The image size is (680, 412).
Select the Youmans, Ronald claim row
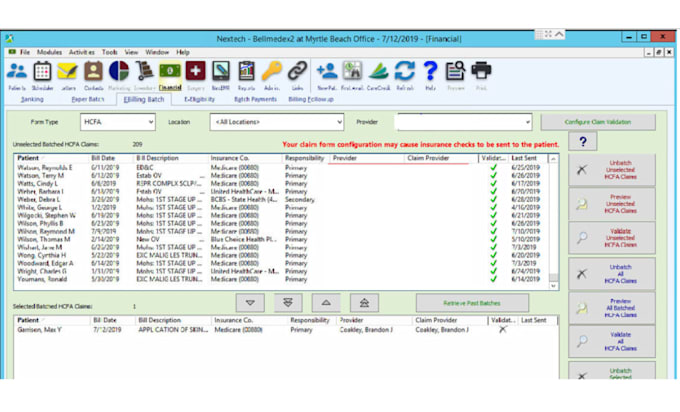coord(281,279)
